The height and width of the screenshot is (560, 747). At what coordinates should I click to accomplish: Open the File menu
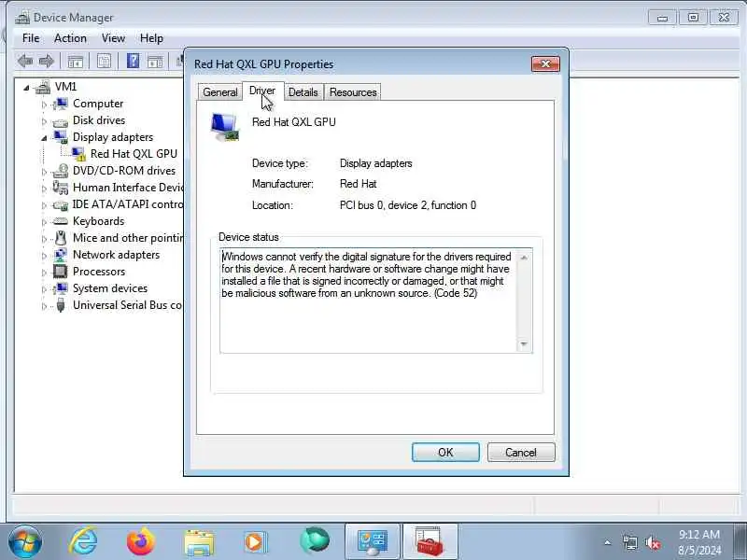[x=31, y=38]
